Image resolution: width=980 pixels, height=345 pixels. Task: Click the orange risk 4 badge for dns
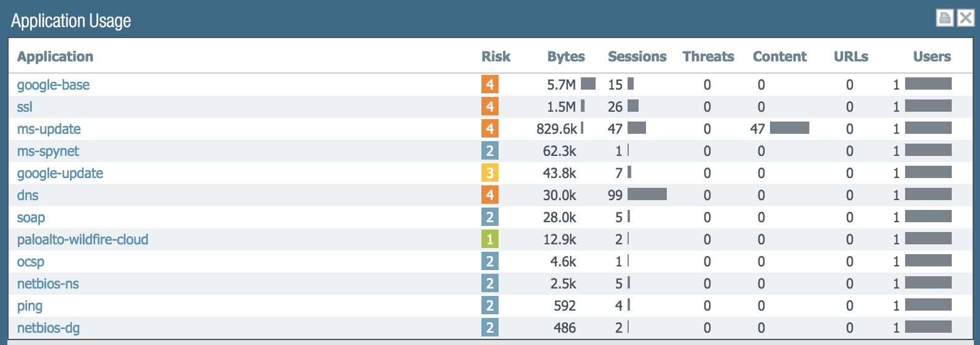489,195
